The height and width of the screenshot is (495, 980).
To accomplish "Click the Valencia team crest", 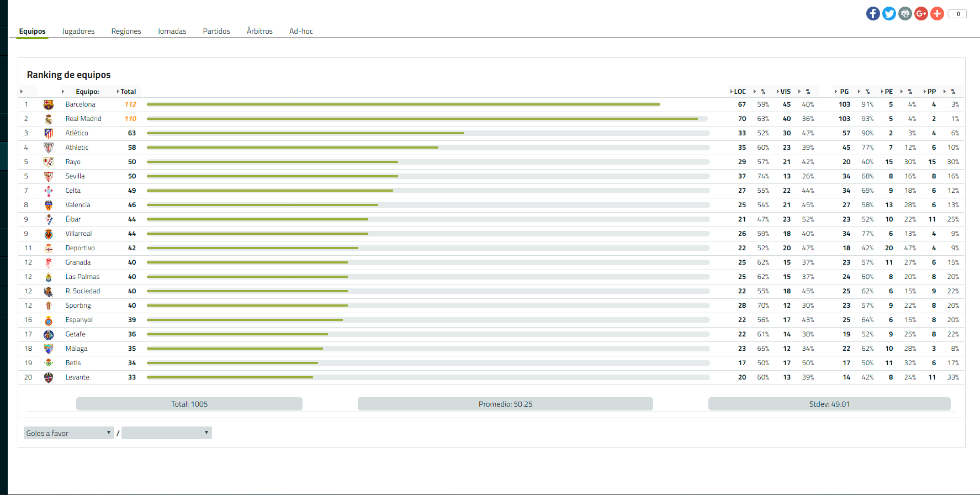I will tap(49, 205).
